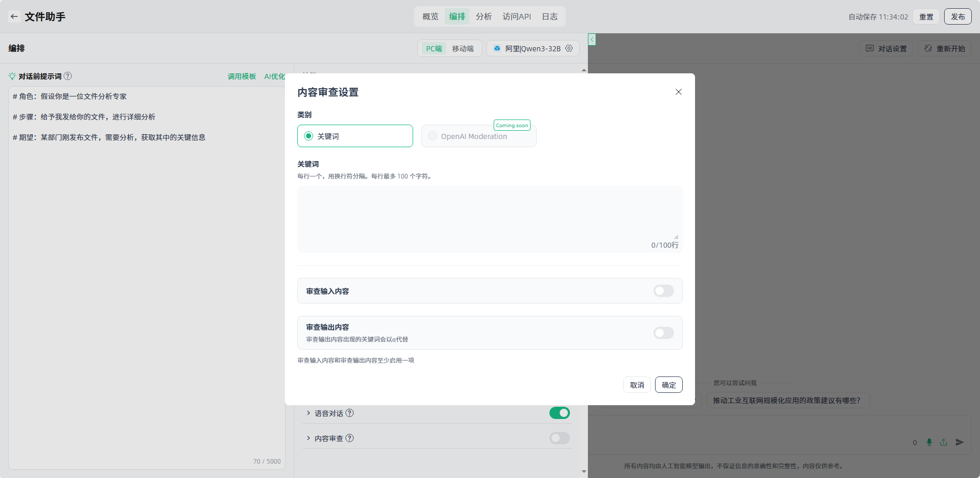This screenshot has width=980, height=478.
Task: Open the 阿里|Qwen3-32B model selector
Action: 527,48
